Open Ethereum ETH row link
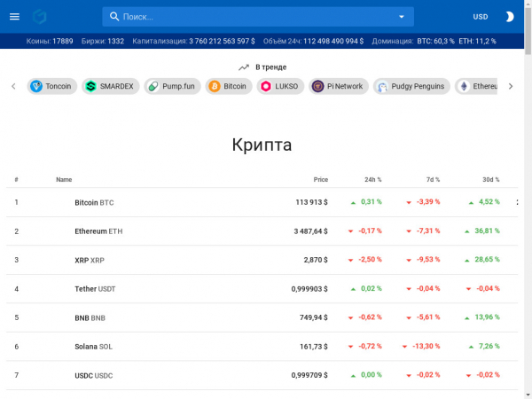The width and height of the screenshot is (532, 399). click(x=98, y=231)
